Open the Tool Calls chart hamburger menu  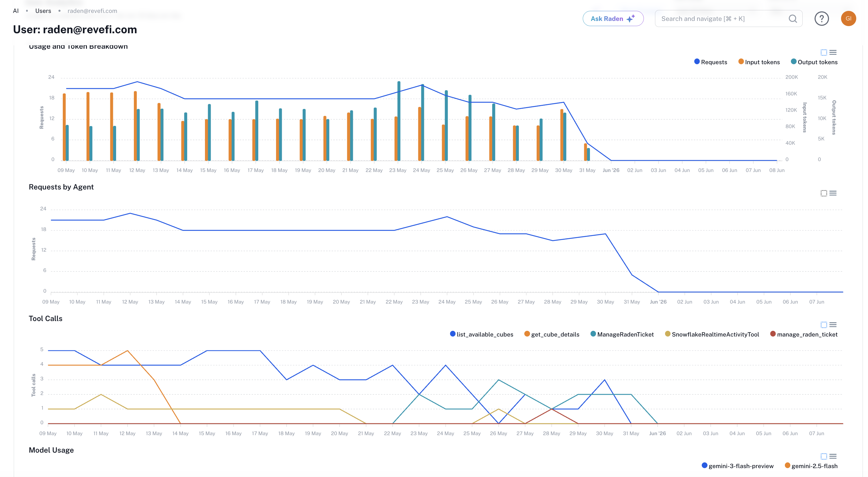tap(833, 325)
